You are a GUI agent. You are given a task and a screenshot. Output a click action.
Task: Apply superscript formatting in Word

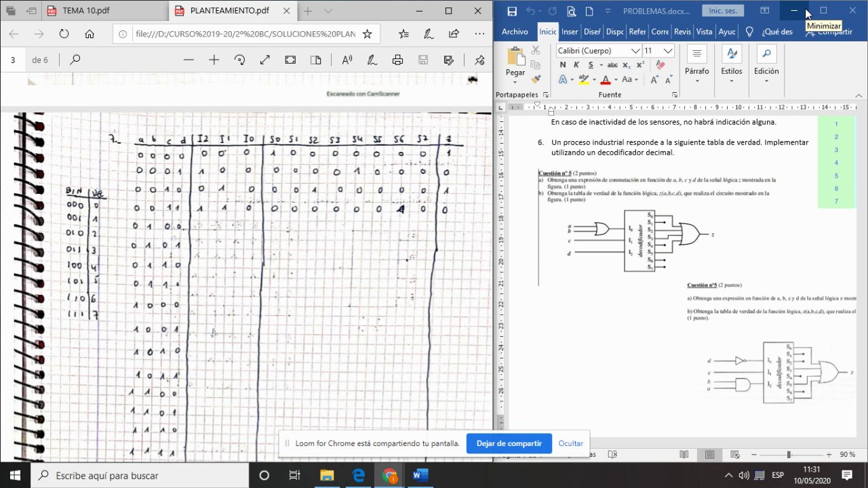[641, 64]
